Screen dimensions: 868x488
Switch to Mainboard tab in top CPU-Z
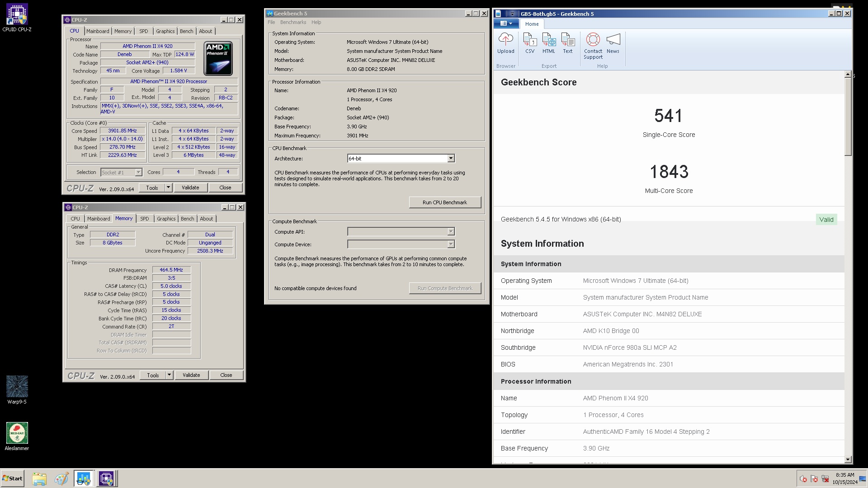tap(98, 31)
